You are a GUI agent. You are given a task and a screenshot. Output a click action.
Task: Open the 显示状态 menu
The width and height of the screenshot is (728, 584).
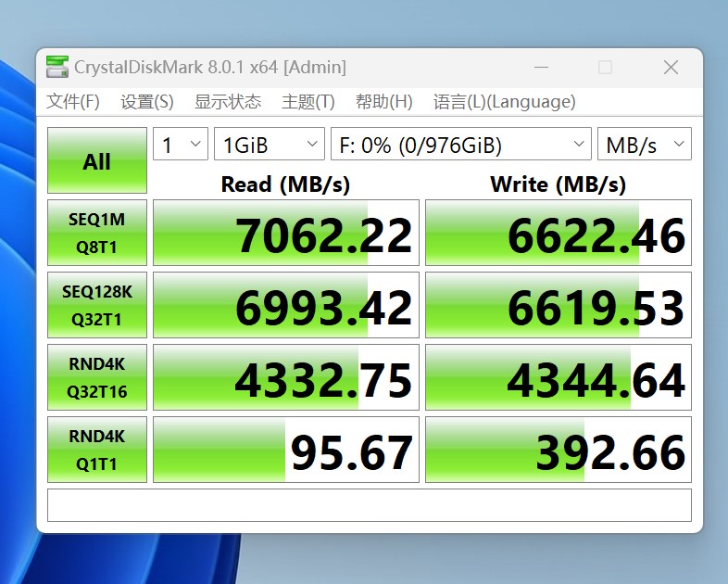228,101
